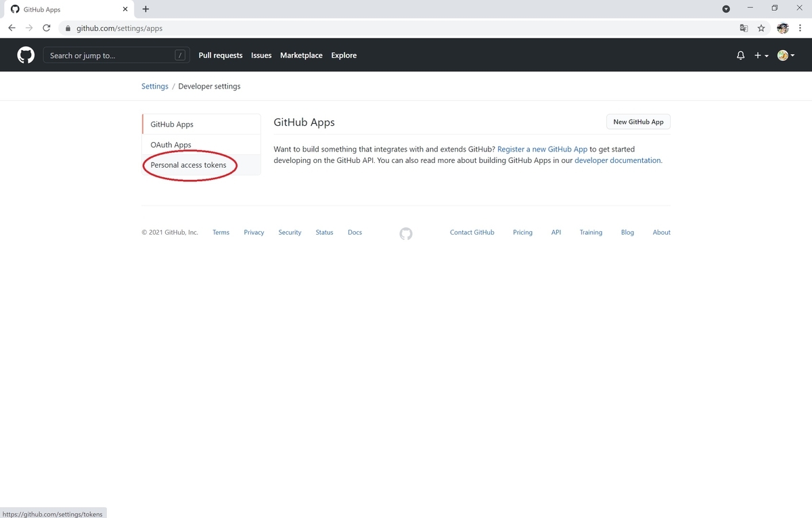
Task: Click the Chrome tab search arrow icon
Action: pos(726,9)
